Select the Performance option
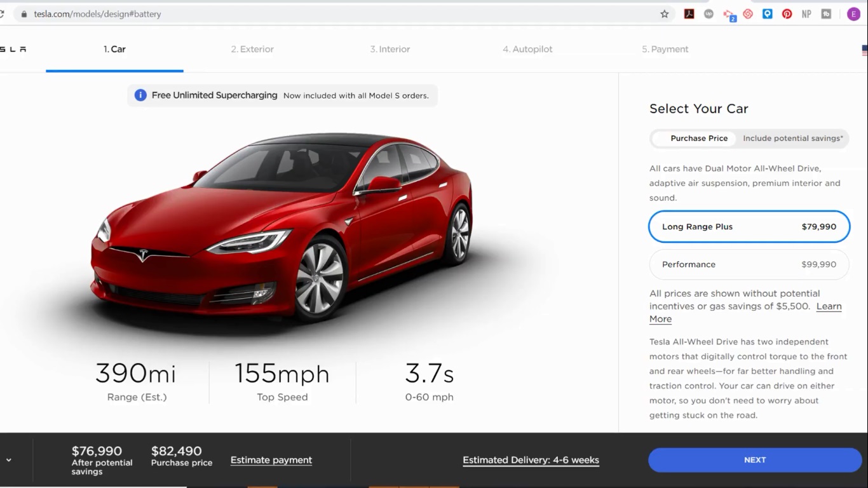The height and width of the screenshot is (488, 868). [749, 264]
